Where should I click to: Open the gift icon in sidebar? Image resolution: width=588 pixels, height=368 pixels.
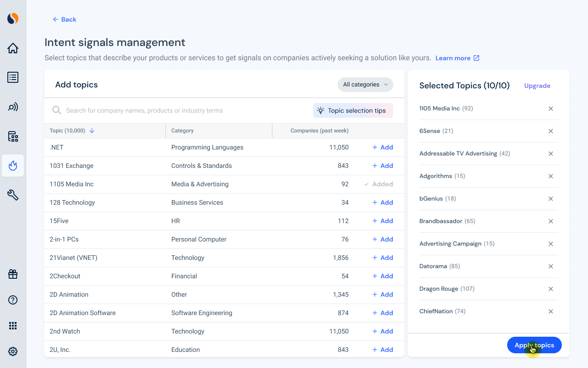click(x=13, y=274)
